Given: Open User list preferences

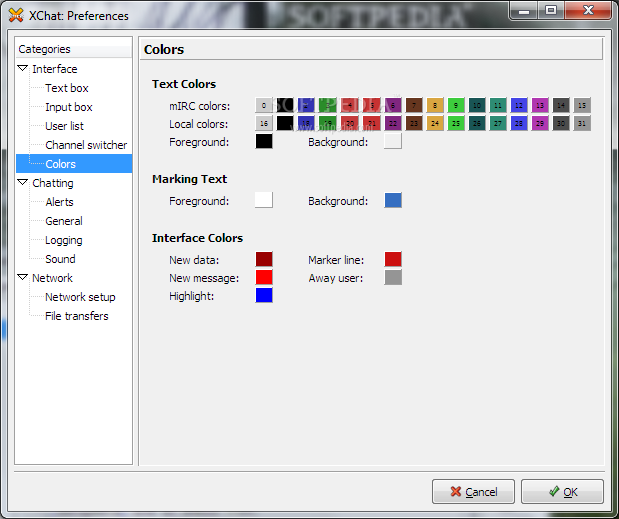Looking at the screenshot, I should click(x=64, y=126).
